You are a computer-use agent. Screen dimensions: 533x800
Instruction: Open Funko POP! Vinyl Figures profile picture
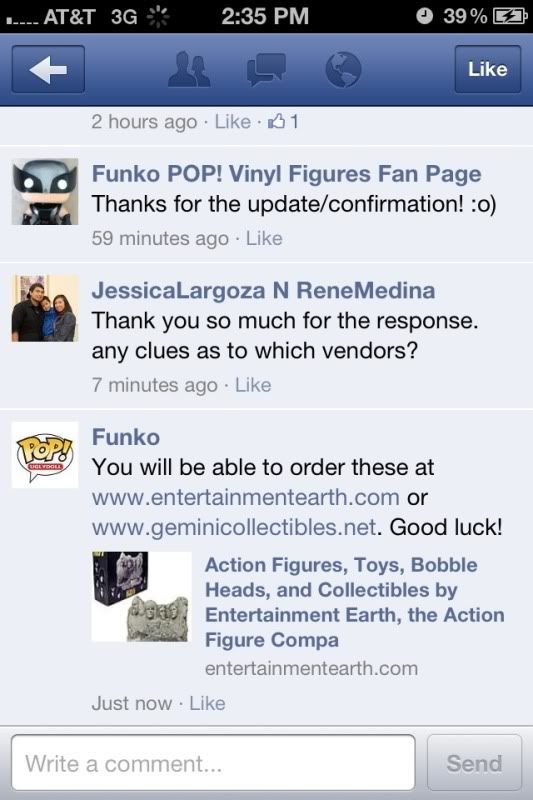pos(45,191)
